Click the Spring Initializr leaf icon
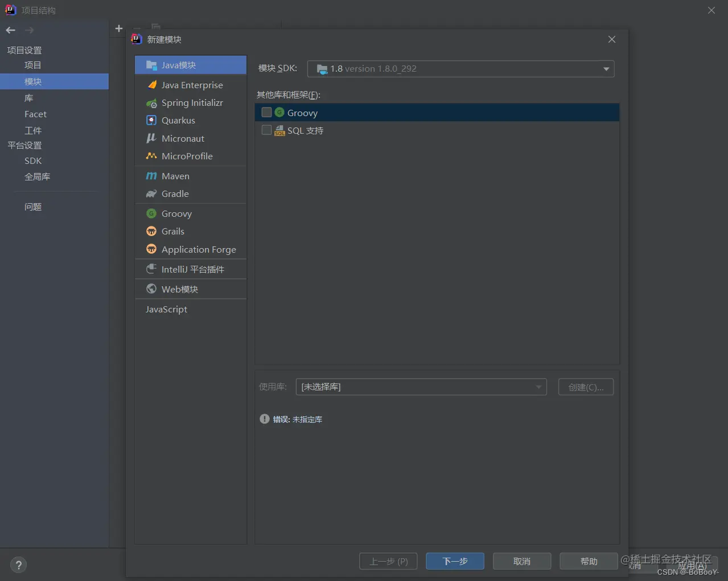The image size is (728, 581). click(x=151, y=103)
